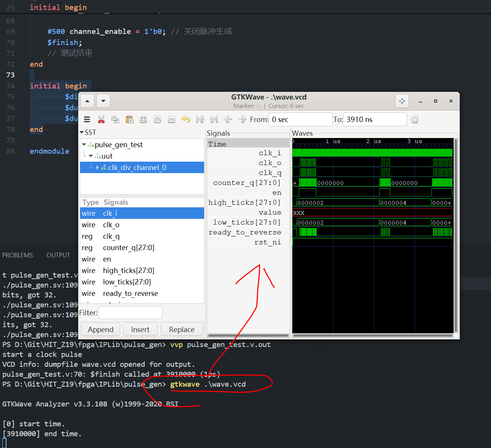Image resolution: width=491 pixels, height=448 pixels.
Task: Click the header up-arrow button in GTKWave
Action: point(87,101)
